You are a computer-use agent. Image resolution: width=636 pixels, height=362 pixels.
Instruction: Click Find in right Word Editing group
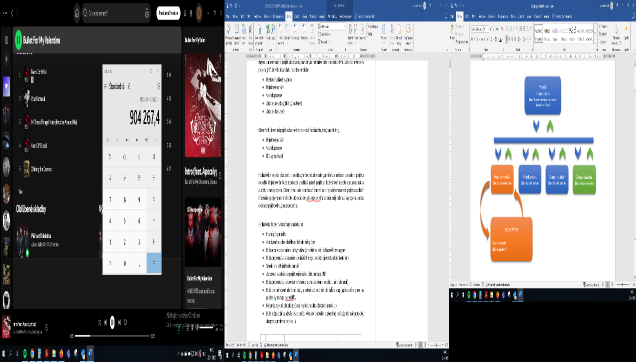pos(604,26)
